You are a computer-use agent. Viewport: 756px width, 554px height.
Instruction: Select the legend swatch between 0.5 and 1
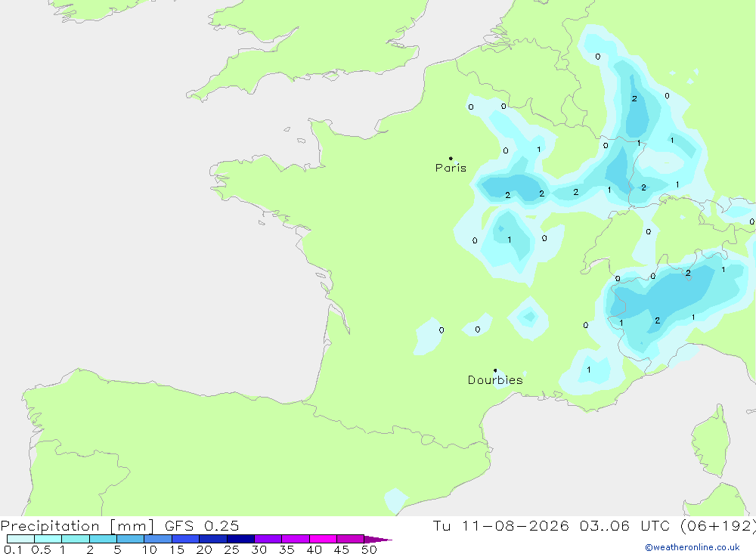click(48, 539)
